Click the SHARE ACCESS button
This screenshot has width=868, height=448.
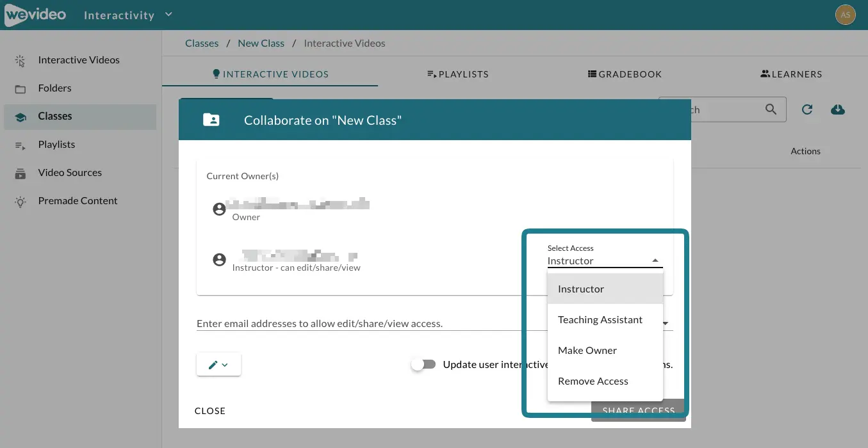639,411
